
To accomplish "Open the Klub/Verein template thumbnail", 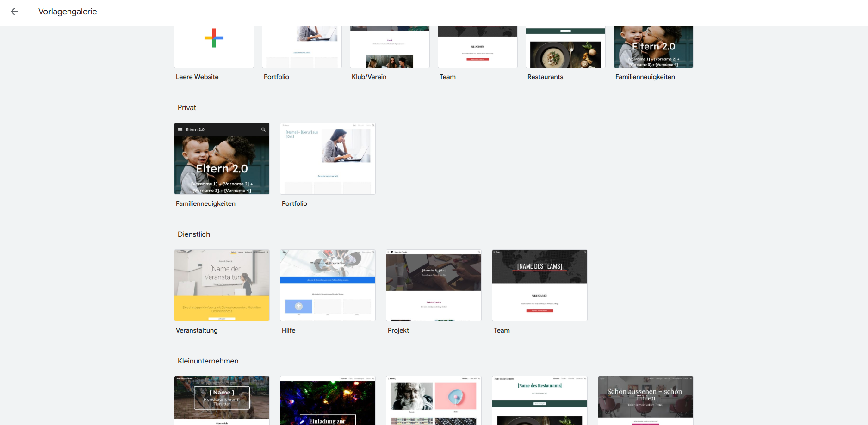I will pos(390,47).
